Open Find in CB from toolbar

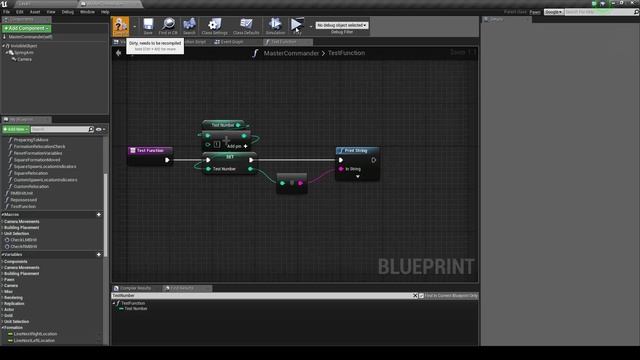(x=168, y=27)
